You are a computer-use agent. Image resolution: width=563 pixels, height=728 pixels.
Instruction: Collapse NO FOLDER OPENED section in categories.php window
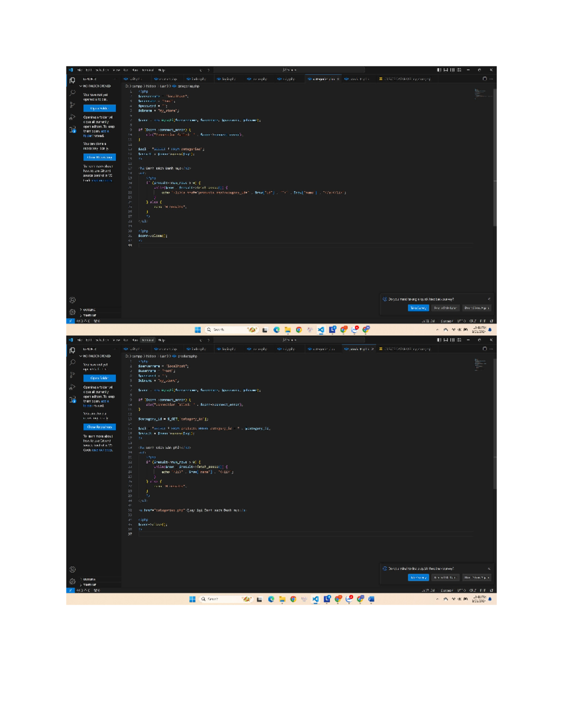[x=96, y=86]
